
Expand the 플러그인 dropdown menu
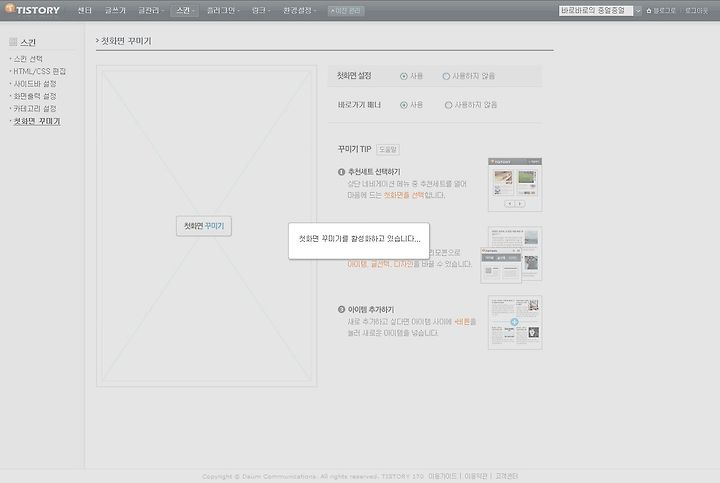point(223,10)
